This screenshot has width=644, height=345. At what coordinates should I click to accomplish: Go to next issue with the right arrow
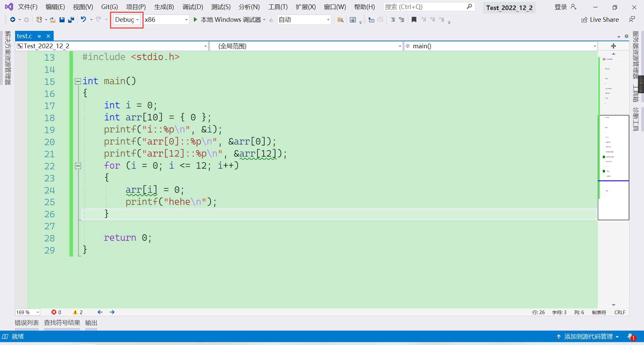coord(112,312)
